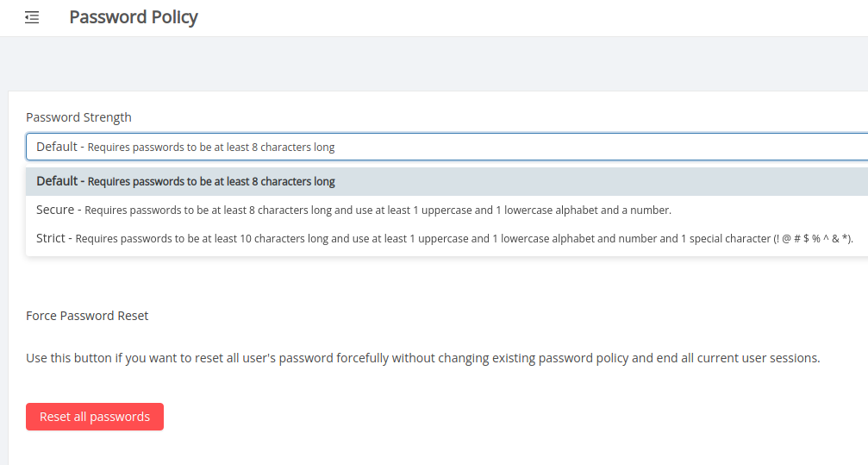Viewport: 868px width, 465px height.
Task: Click the Password Strength field label
Action: coord(78,117)
